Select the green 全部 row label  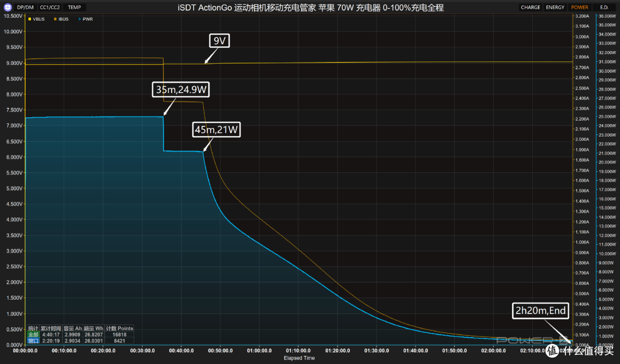(x=33, y=335)
